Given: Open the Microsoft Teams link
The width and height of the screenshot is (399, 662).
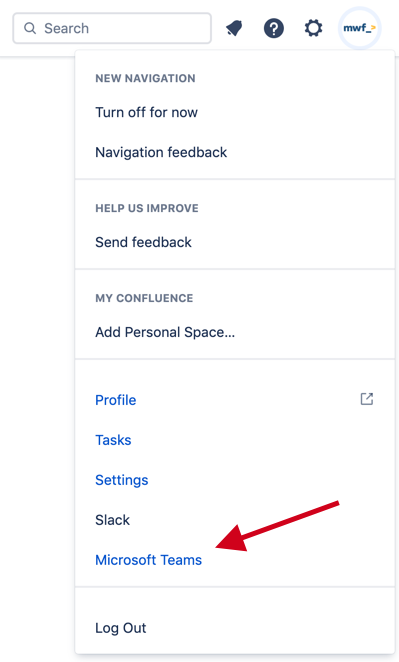Looking at the screenshot, I should click(x=149, y=560).
